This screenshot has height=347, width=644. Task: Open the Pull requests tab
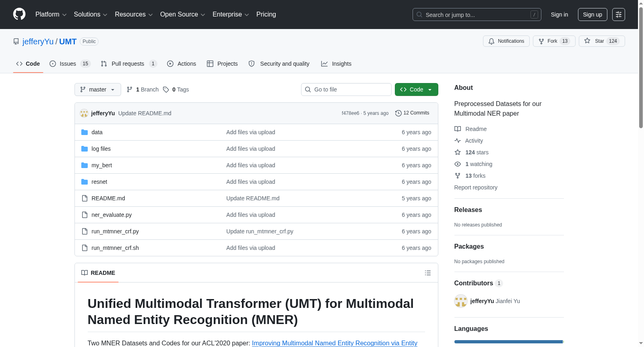tap(129, 64)
